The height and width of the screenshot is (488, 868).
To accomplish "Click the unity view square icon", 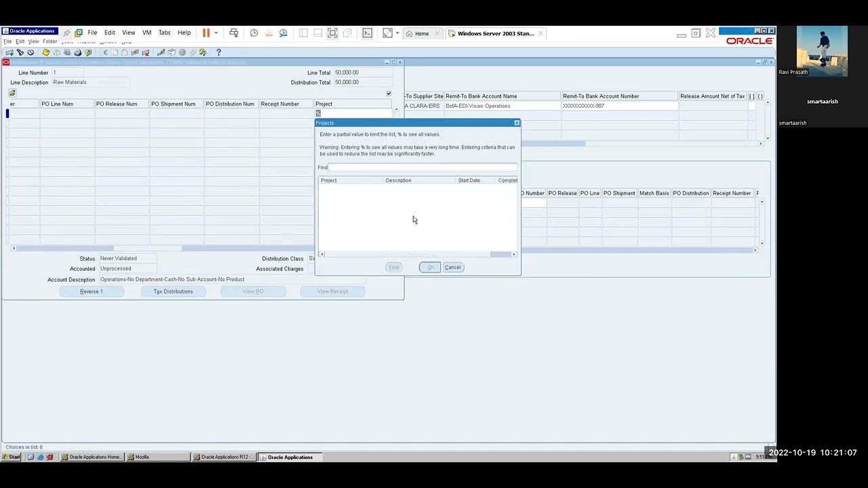I will point(347,33).
